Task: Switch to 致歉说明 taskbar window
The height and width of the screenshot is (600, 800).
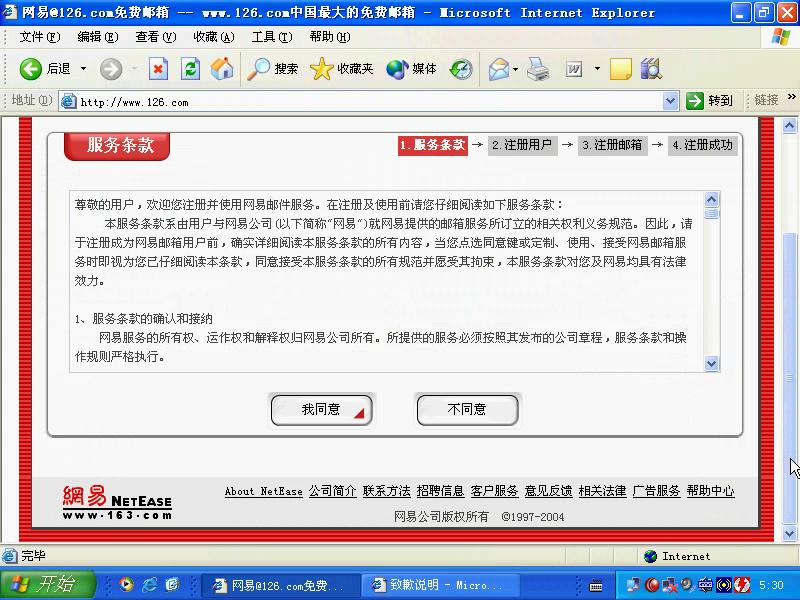Action: pyautogui.click(x=440, y=585)
